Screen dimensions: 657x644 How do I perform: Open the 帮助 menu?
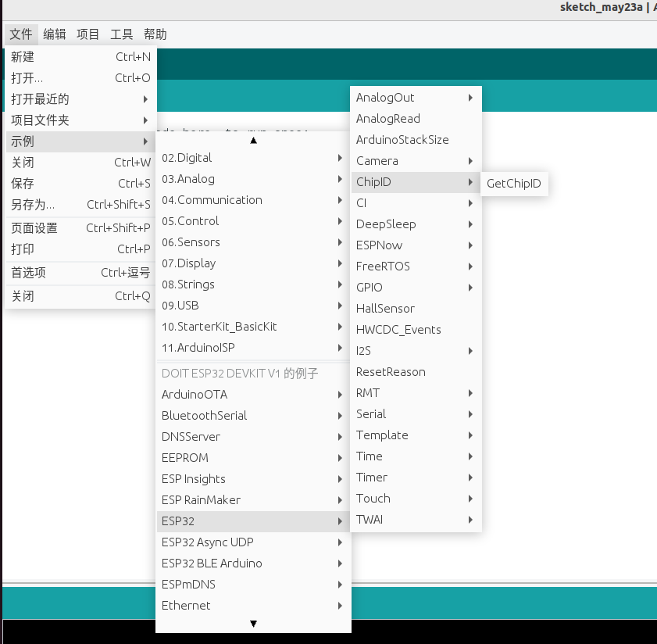point(153,34)
